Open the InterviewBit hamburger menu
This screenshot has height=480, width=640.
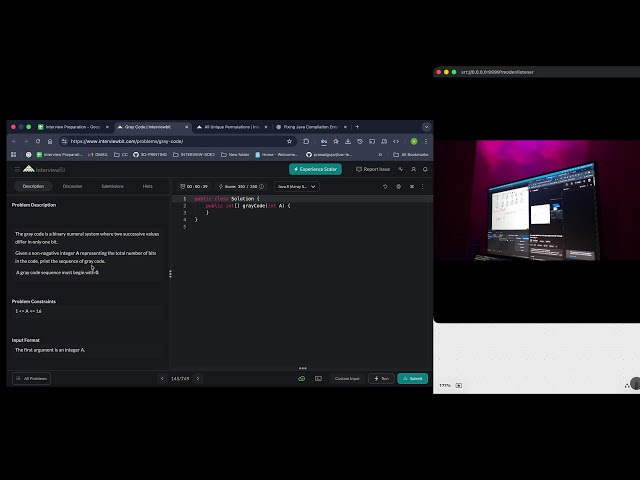tap(17, 169)
